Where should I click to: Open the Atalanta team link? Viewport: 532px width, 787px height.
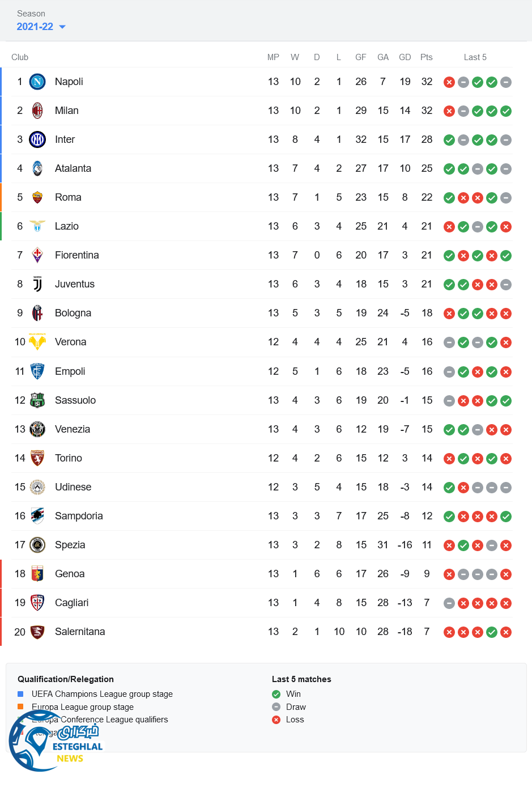[x=73, y=168]
